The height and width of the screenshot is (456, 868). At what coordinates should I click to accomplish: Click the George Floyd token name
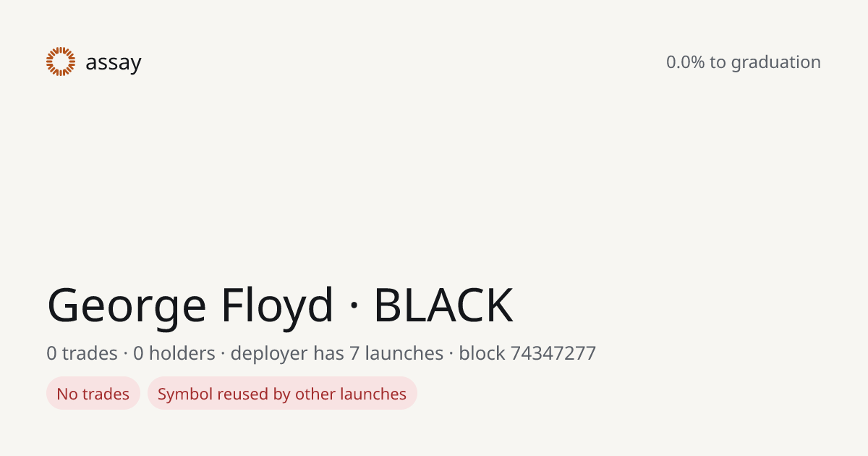pyautogui.click(x=191, y=305)
